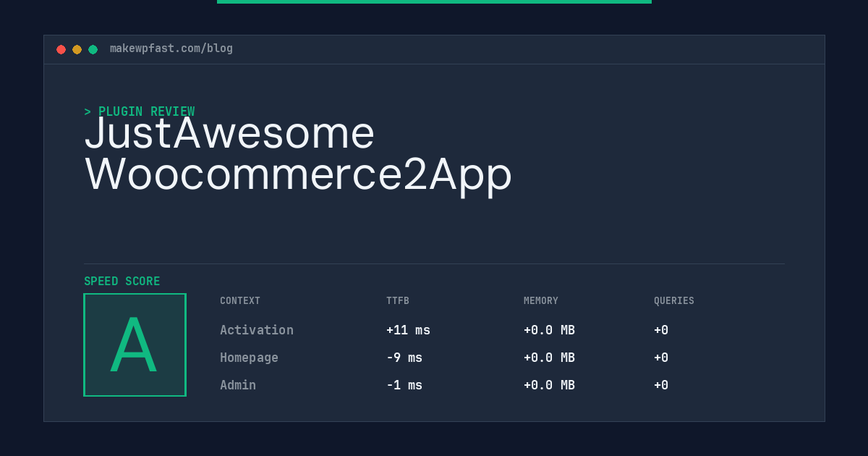The height and width of the screenshot is (456, 868).
Task: Click the +11 ms TTFB value
Action: (x=408, y=330)
